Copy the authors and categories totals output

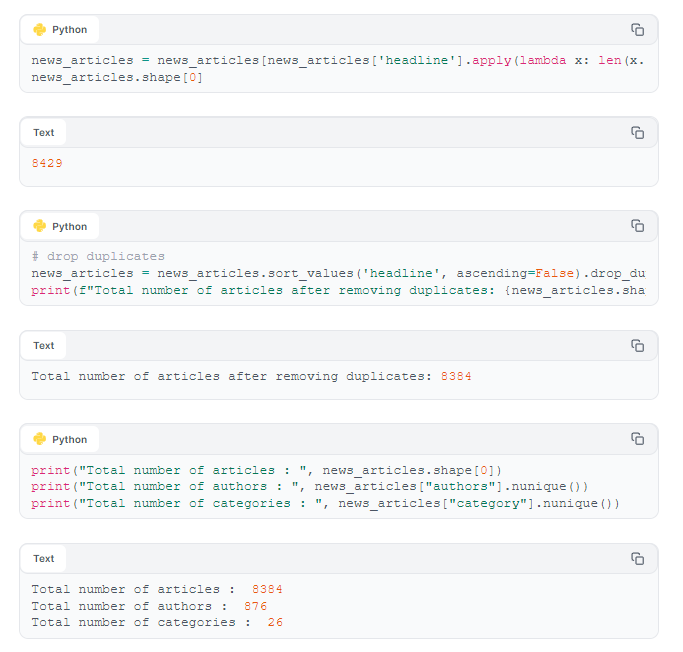coord(637,558)
